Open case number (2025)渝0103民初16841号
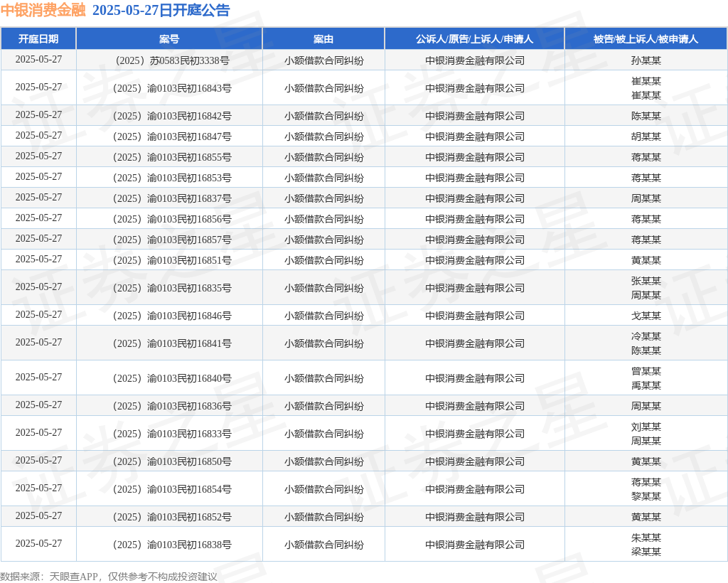728x583 pixels. (172, 343)
